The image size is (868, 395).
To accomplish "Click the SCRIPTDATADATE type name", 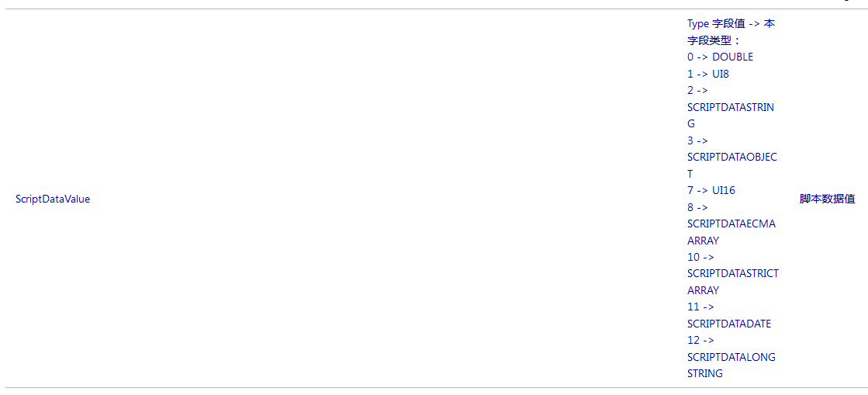I will 729,324.
